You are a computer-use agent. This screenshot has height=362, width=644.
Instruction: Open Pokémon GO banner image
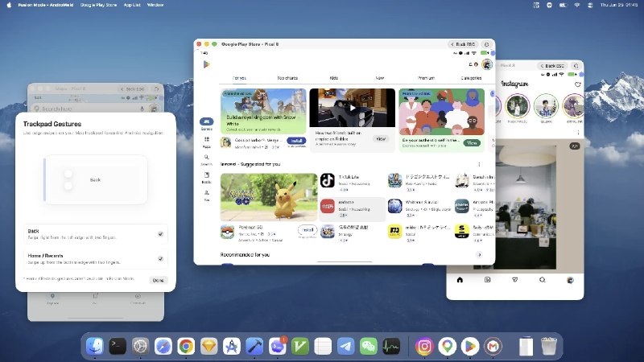coord(269,197)
